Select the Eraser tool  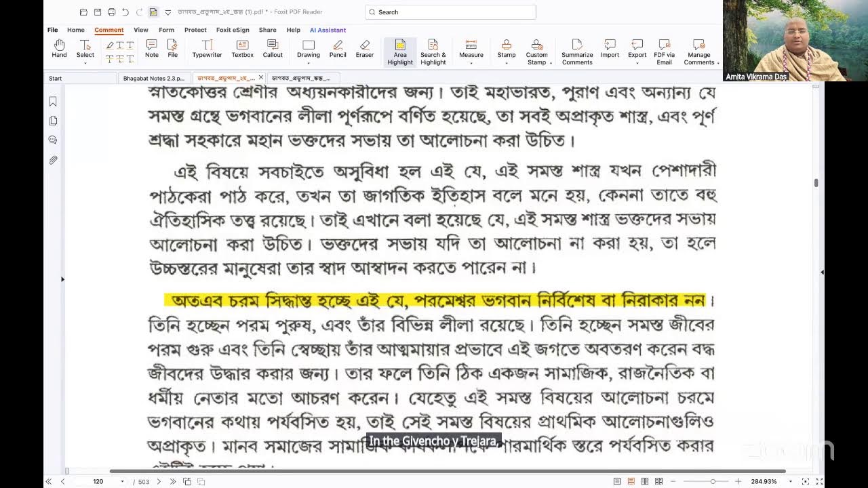click(365, 49)
